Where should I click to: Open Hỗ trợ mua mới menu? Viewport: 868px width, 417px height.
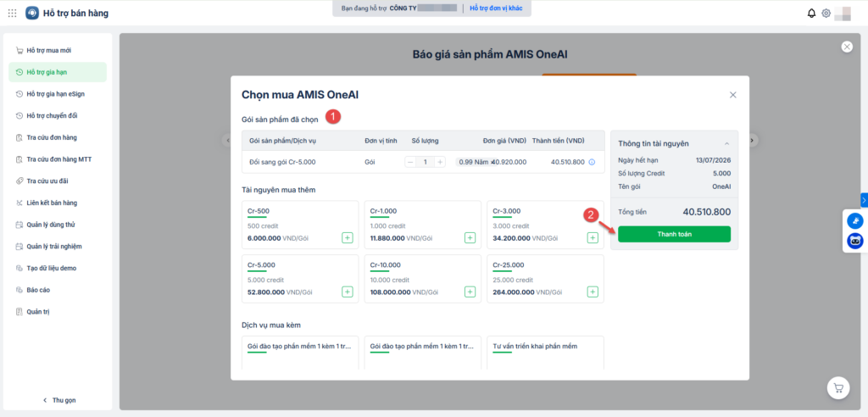[x=58, y=50]
